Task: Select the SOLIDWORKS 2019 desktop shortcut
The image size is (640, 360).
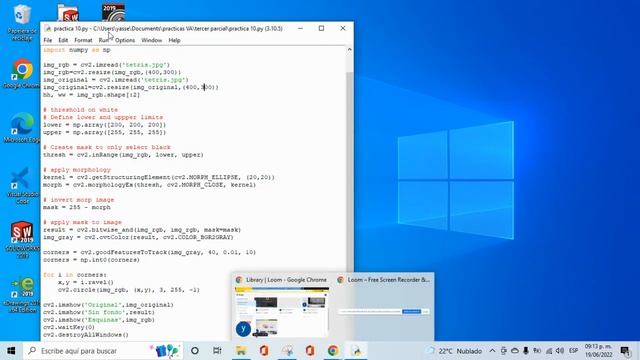Action: click(22, 240)
